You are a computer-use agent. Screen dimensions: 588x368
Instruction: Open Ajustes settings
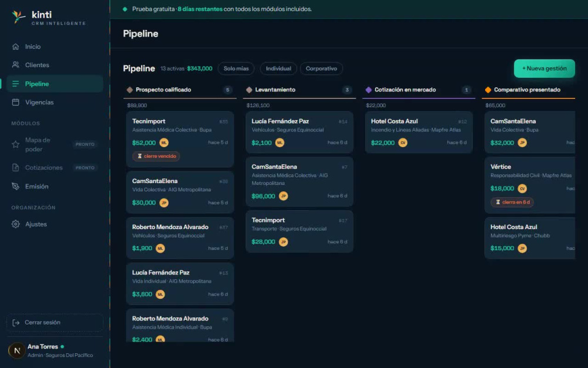click(55, 224)
